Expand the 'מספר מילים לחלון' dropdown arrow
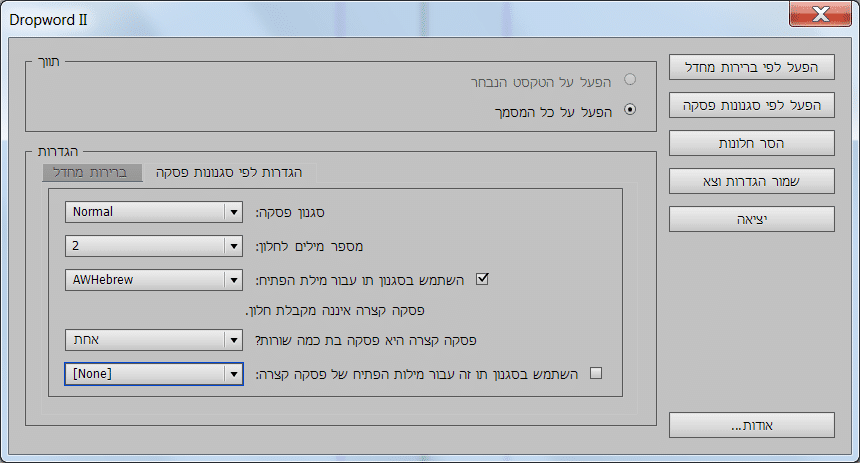This screenshot has height=463, width=860. (233, 245)
